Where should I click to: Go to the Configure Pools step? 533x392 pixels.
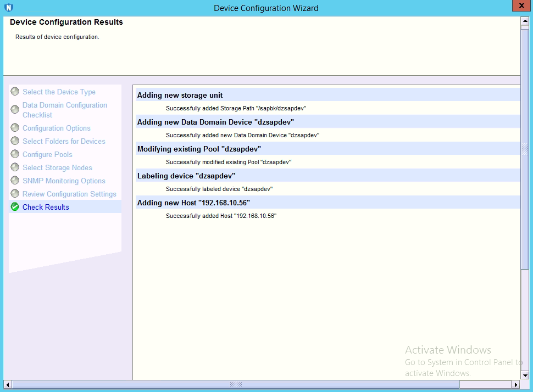(x=47, y=154)
